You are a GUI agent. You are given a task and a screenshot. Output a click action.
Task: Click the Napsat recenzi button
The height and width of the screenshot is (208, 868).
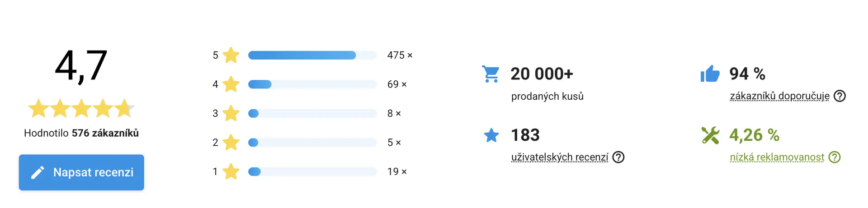coord(81,172)
